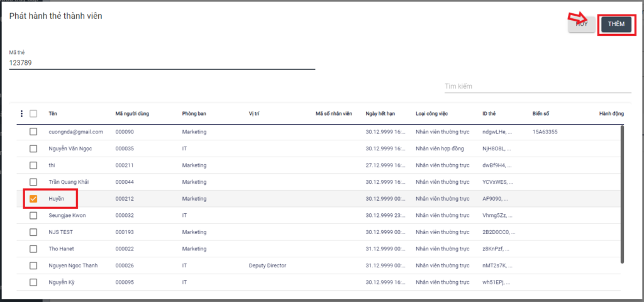
Task: Tick the checkbox beside Trần Quang Khải
Action: point(33,182)
